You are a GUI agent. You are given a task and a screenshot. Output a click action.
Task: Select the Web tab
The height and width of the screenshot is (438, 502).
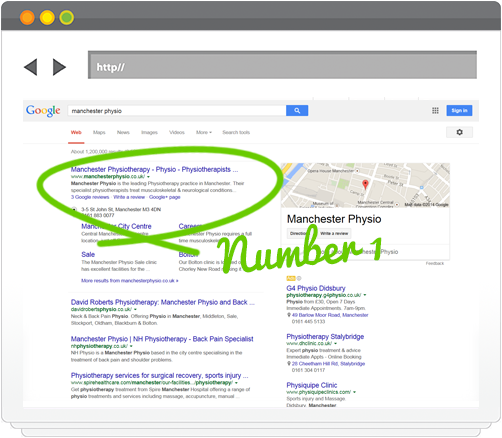[x=76, y=132]
